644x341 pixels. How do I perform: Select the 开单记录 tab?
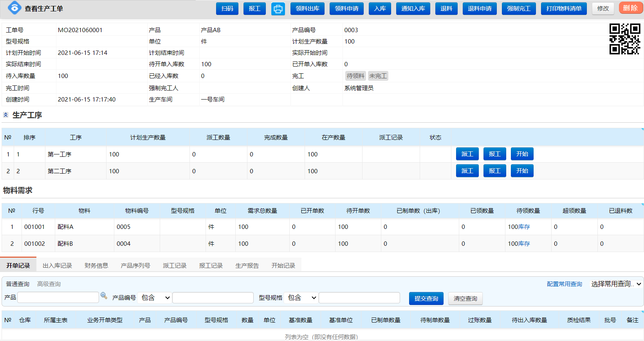(18, 265)
